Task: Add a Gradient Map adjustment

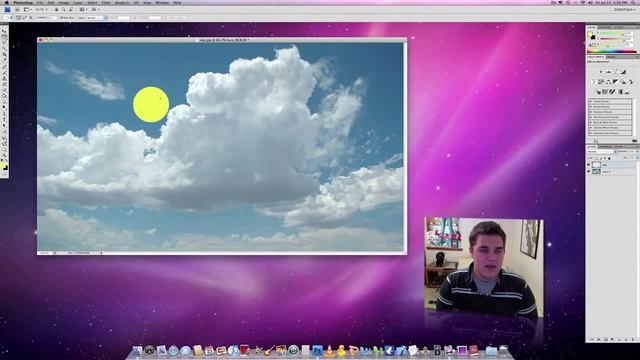Action: (620, 91)
